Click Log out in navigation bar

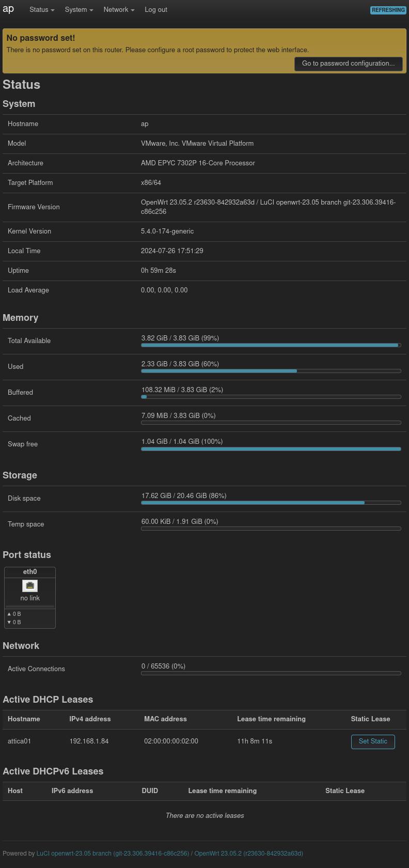click(156, 10)
